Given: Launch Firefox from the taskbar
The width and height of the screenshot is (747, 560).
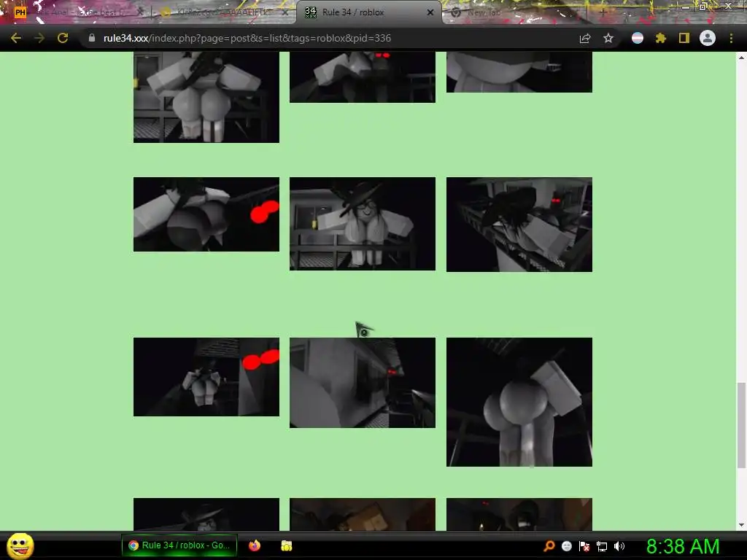Looking at the screenshot, I should tap(255, 545).
